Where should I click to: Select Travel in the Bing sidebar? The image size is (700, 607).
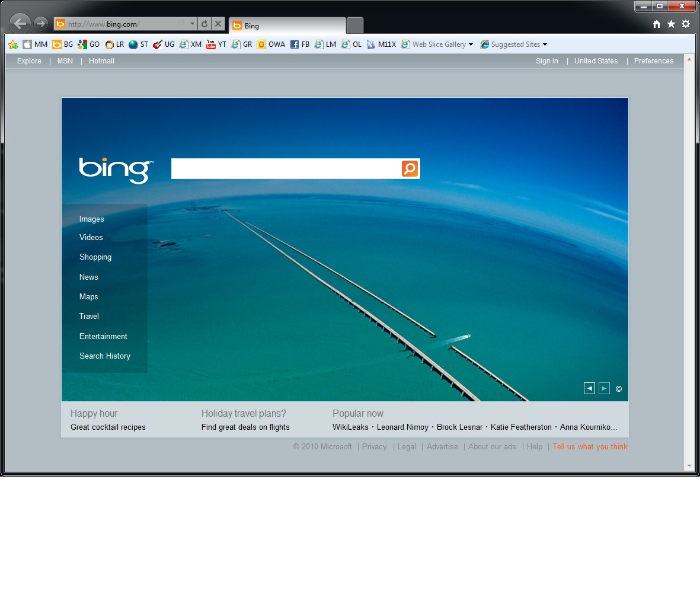[x=90, y=316]
